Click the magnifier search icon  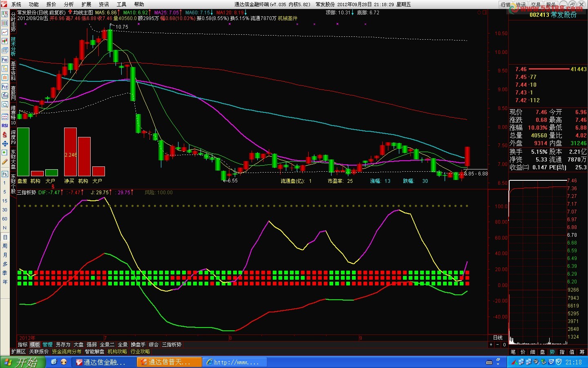(x=5, y=105)
